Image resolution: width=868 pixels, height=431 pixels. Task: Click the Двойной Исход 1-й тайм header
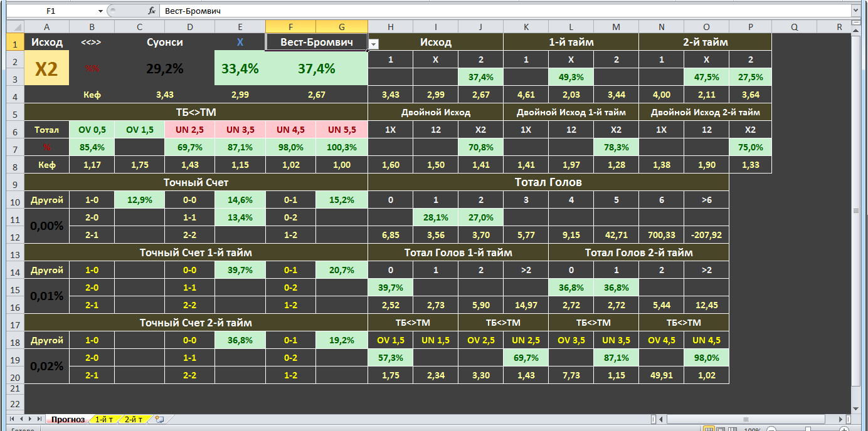[x=571, y=113]
